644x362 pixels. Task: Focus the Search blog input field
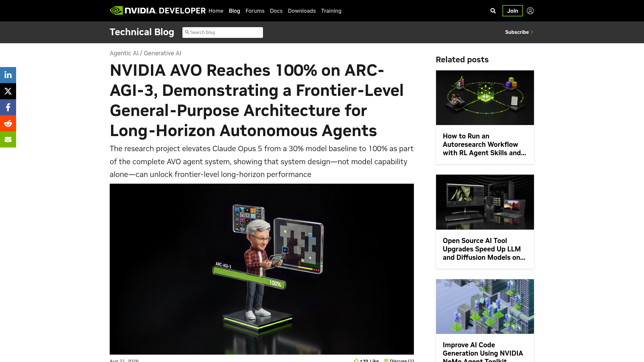coord(223,33)
